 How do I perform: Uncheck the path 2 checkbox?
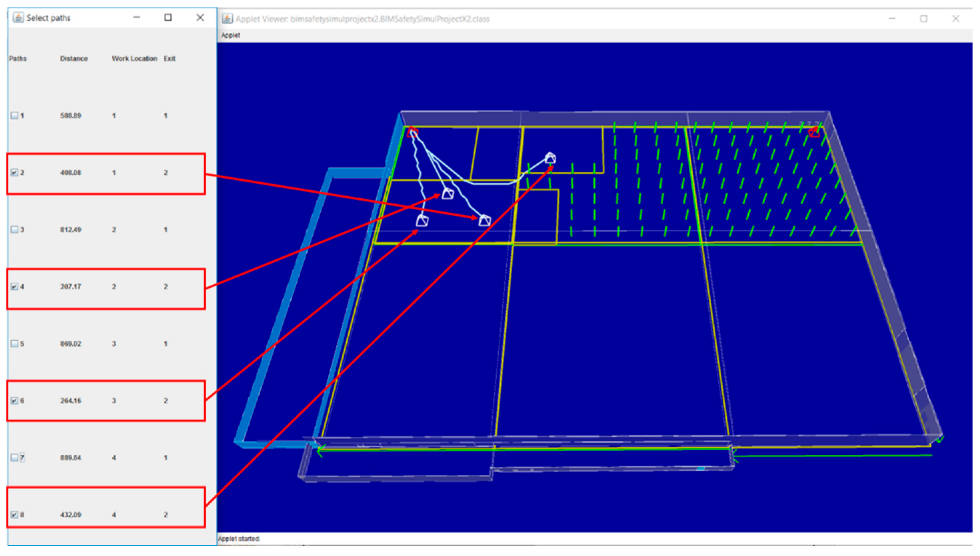pyautogui.click(x=15, y=173)
